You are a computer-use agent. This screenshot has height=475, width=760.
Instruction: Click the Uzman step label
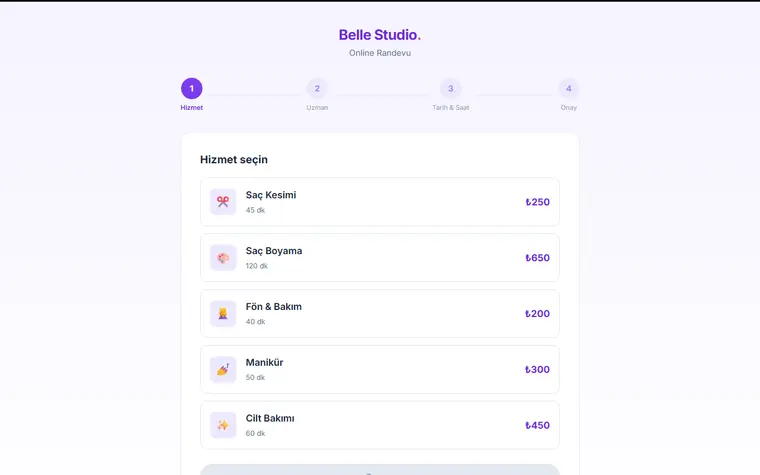(317, 108)
